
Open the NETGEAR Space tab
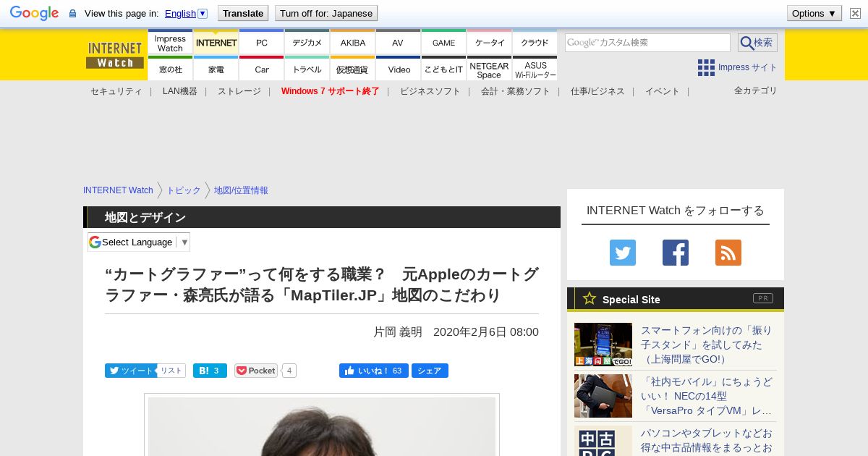(490, 69)
